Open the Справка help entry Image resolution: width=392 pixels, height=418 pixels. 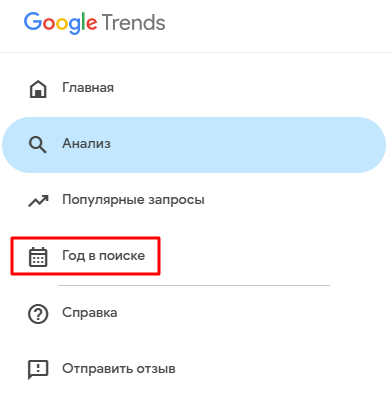pyautogui.click(x=90, y=313)
